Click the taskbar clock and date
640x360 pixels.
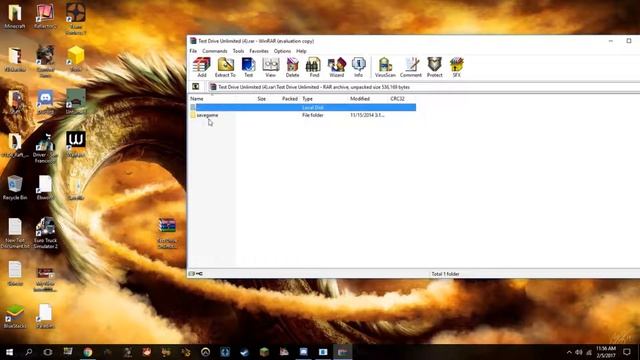coord(606,352)
